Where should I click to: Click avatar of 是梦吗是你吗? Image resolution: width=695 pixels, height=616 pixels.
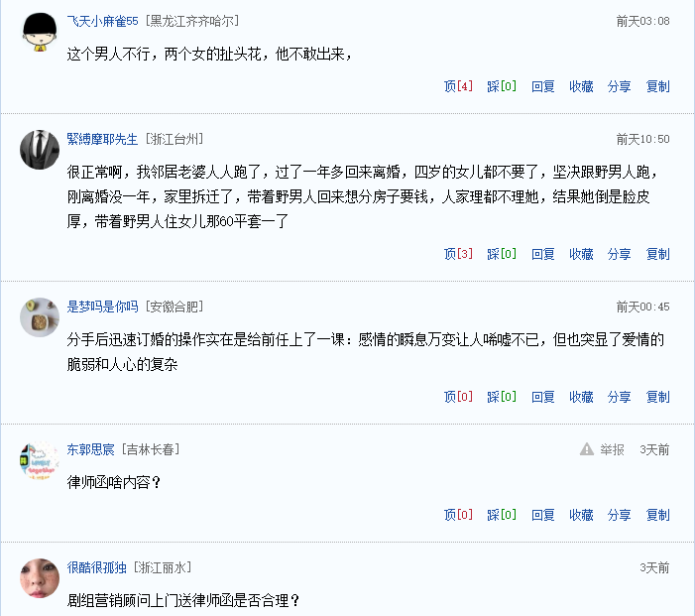pyautogui.click(x=40, y=317)
